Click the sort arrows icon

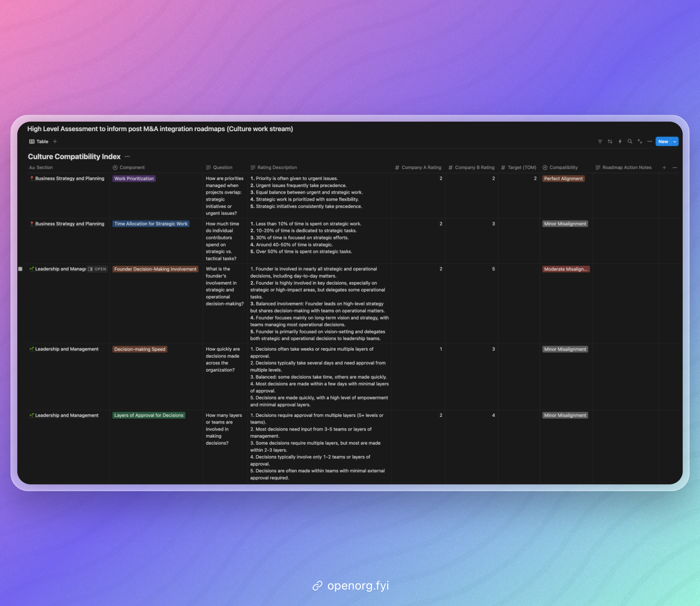pos(610,142)
